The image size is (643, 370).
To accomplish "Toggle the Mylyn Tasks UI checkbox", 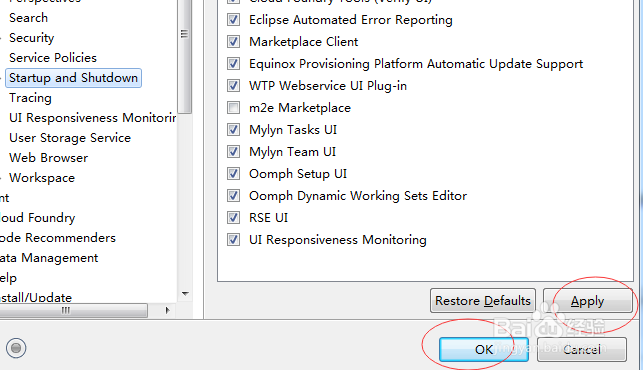I will pos(233,130).
